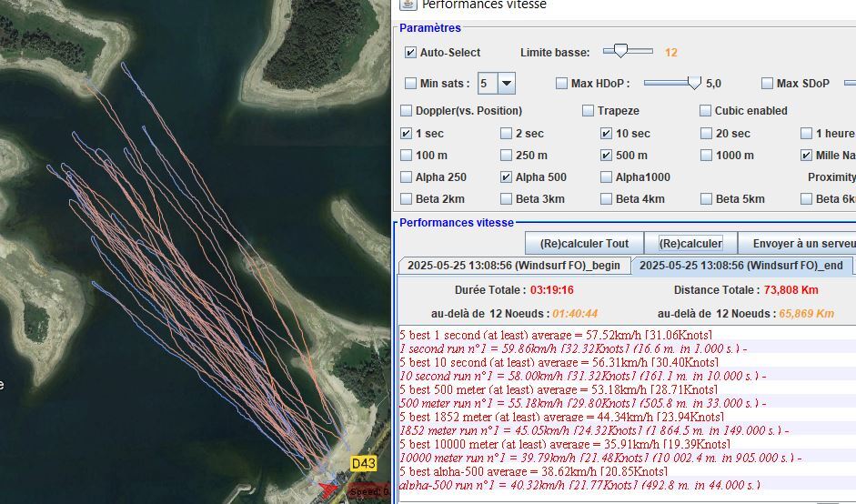Select the 1 second run n°1 line
856x504 pixels.
[628, 348]
